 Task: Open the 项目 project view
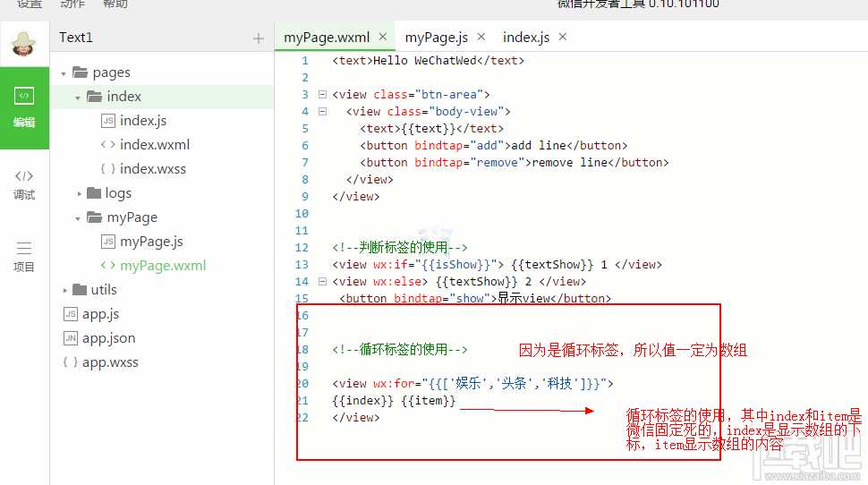pyautogui.click(x=24, y=257)
